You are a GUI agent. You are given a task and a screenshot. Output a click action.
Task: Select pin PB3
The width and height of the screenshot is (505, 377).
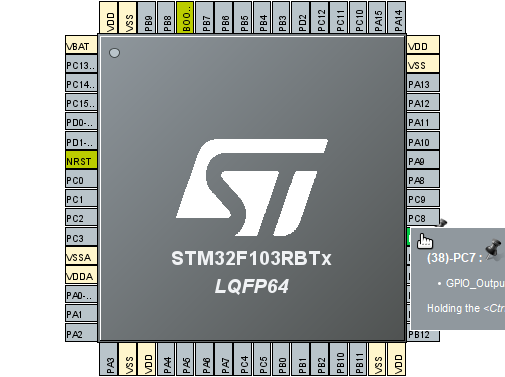(282, 18)
